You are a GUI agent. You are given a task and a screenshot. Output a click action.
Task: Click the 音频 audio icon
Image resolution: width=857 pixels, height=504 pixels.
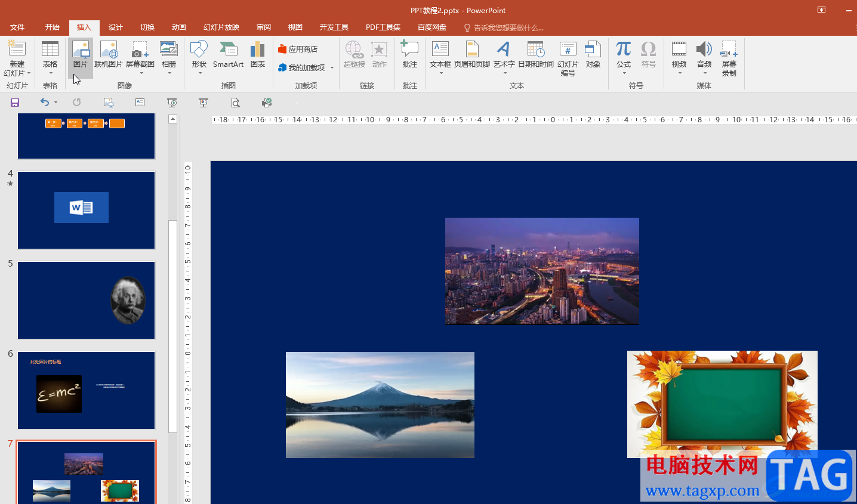coord(704,50)
